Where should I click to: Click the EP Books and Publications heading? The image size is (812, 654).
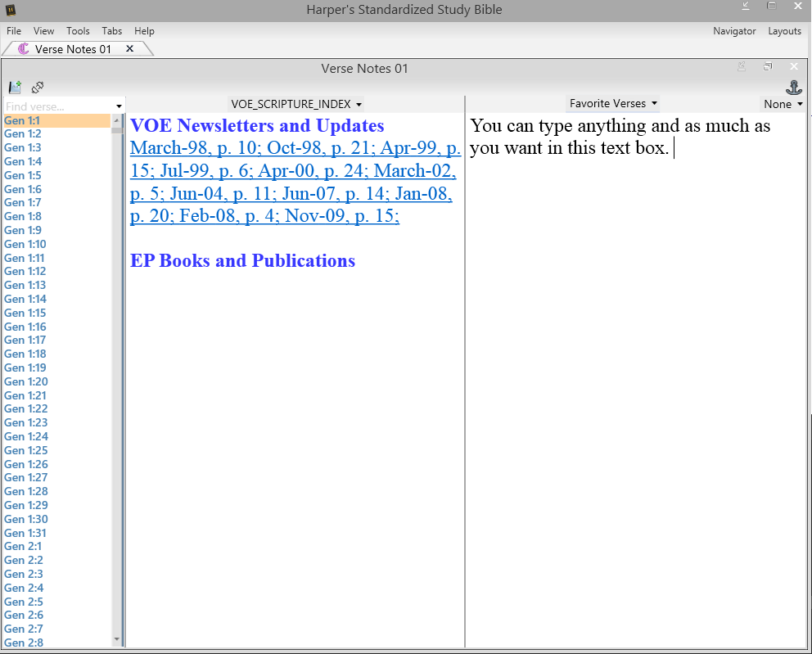pyautogui.click(x=242, y=260)
